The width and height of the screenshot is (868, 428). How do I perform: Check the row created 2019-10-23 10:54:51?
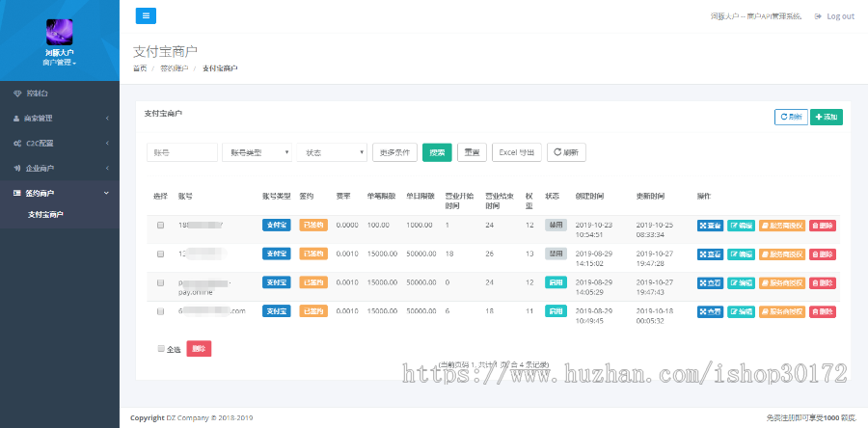pyautogui.click(x=160, y=225)
